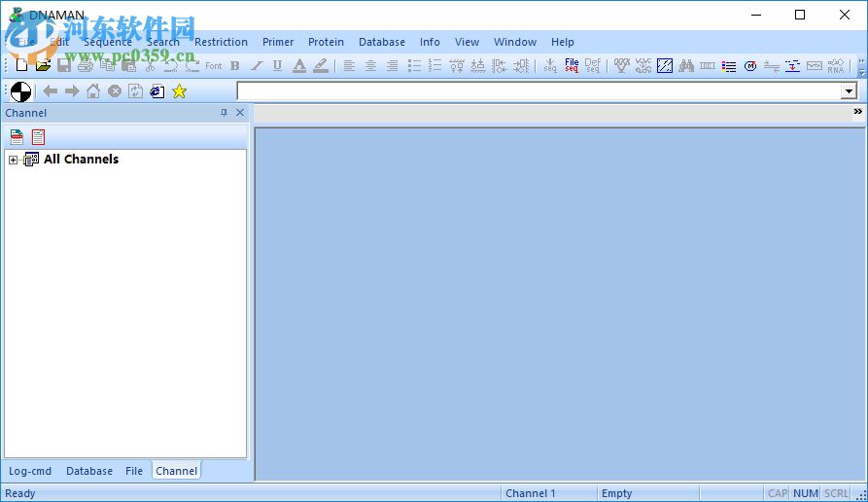The image size is (868, 502).
Task: Align text right
Action: 392,65
